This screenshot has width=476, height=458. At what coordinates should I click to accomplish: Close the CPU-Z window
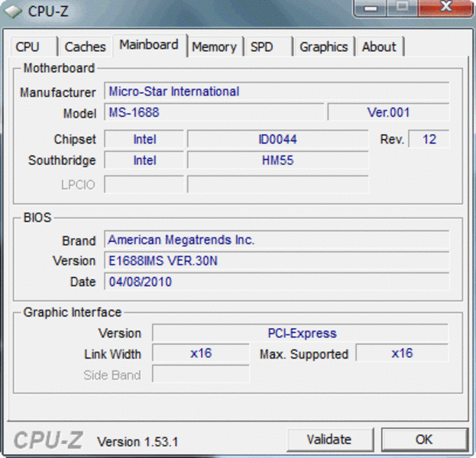(x=445, y=8)
